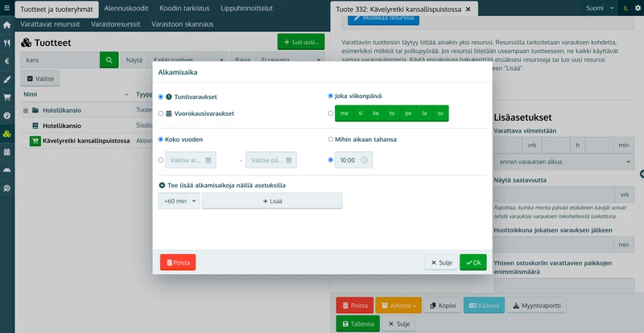Click the product search field containing kans
644x333 pixels.
pyautogui.click(x=60, y=60)
